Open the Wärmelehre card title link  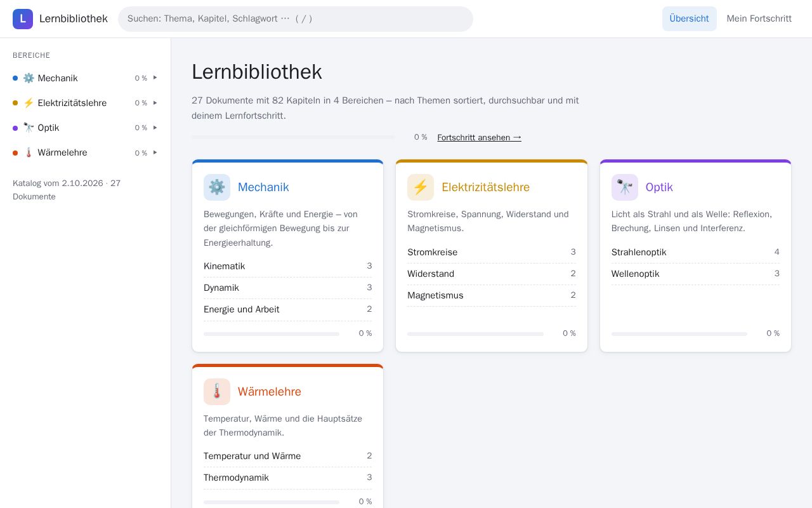pyautogui.click(x=270, y=392)
